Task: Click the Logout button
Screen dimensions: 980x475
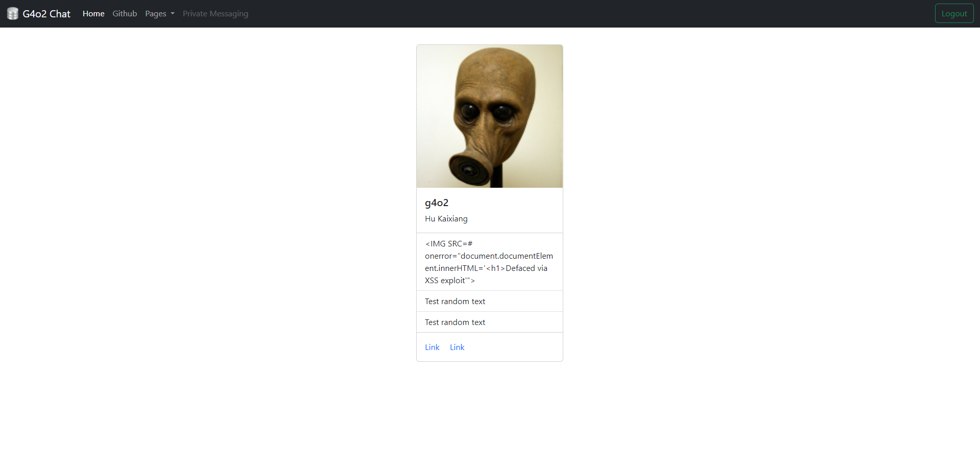Action: point(954,14)
